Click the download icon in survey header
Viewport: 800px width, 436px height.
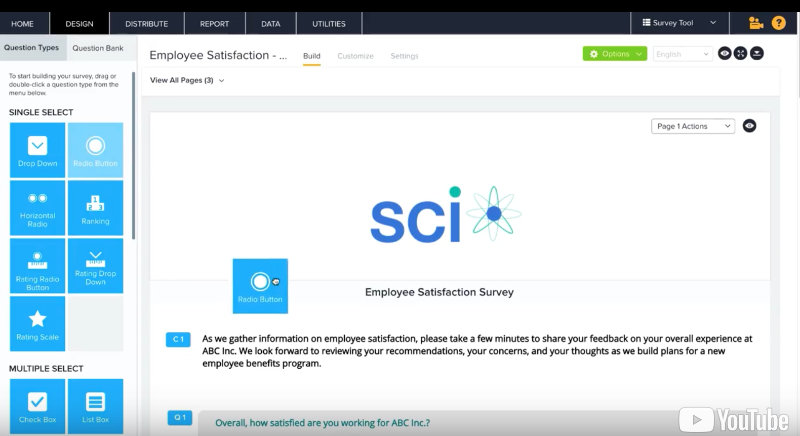pyautogui.click(x=757, y=53)
